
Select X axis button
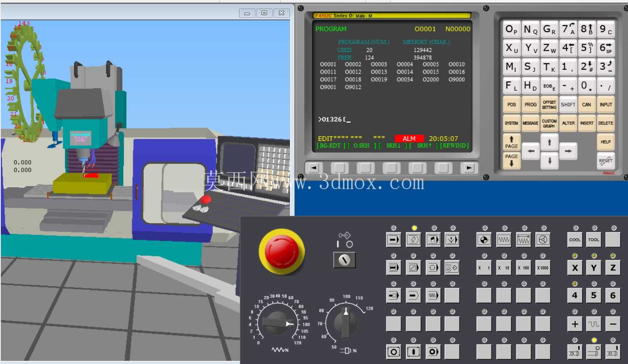click(575, 267)
